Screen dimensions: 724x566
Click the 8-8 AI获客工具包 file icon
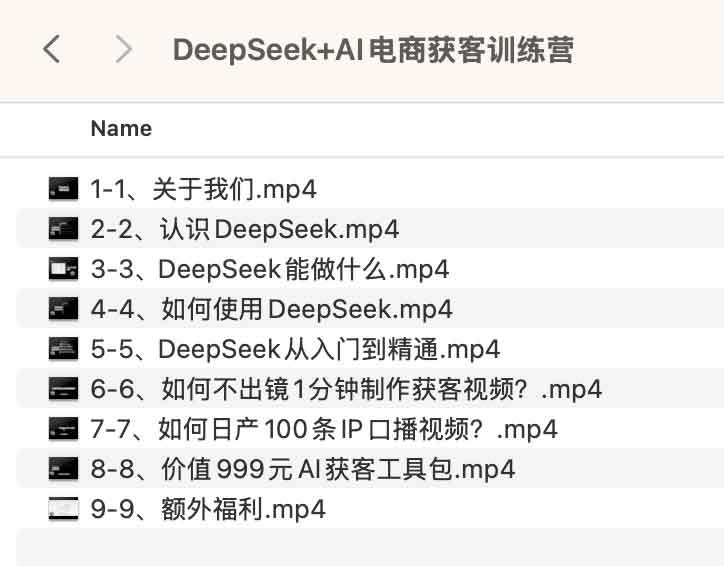click(x=63, y=469)
